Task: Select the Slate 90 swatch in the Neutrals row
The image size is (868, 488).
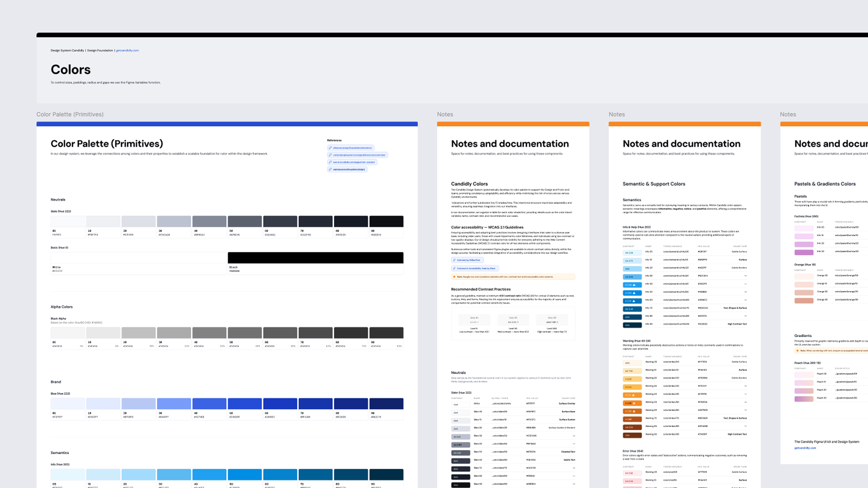Action: (387, 221)
